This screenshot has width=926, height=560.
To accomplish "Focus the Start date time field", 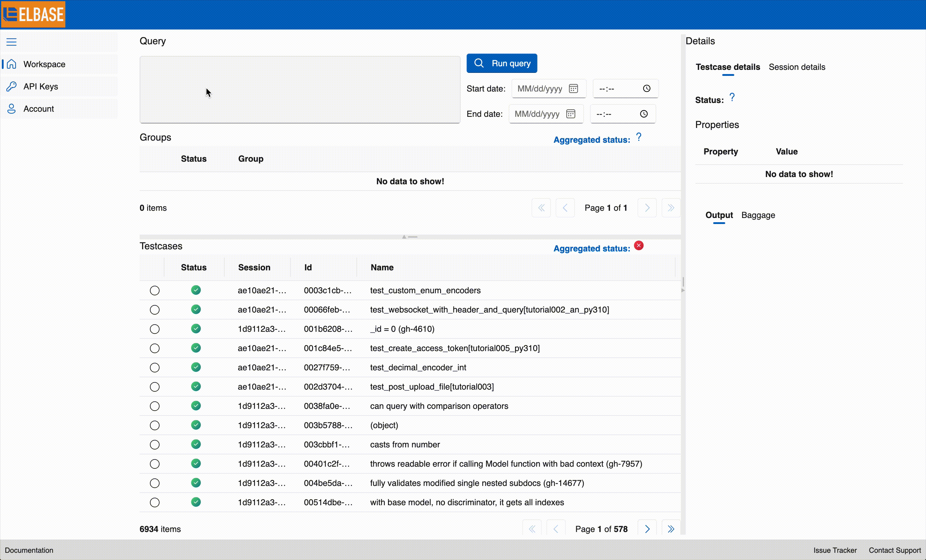I will [625, 89].
